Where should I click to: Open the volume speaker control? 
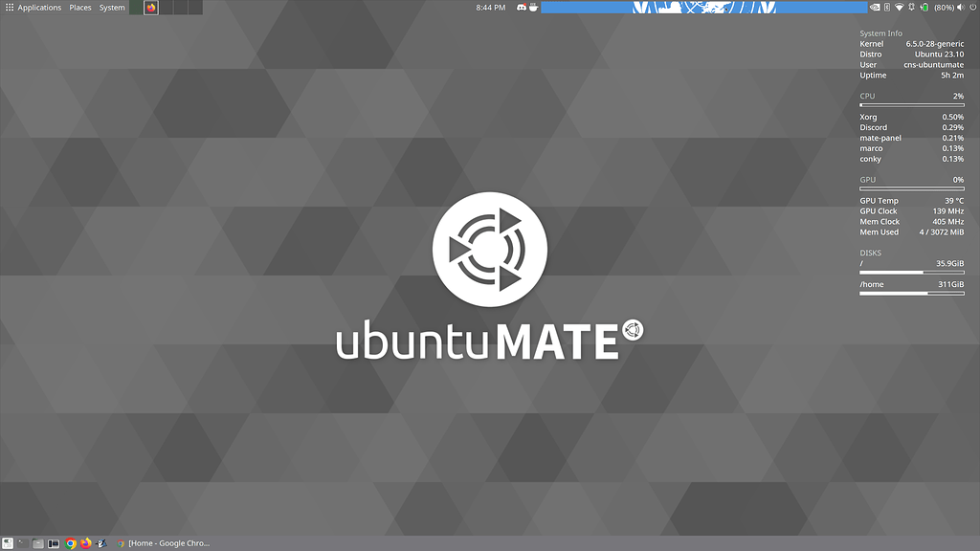[961, 8]
